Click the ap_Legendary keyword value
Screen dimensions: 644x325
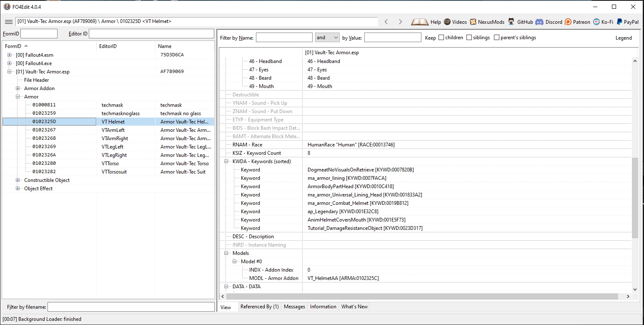click(x=343, y=212)
